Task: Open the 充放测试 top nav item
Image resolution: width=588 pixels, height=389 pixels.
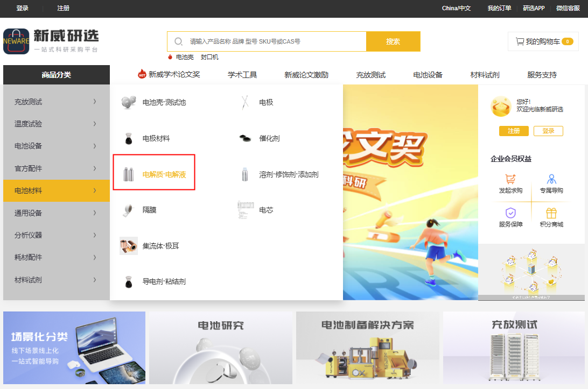Action: click(x=371, y=75)
